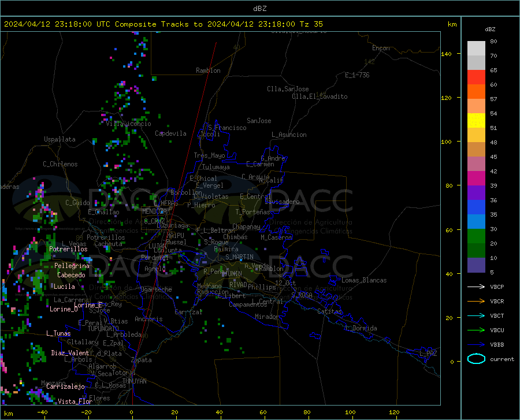Select the slate-purple bottom legend swatch
This screenshot has height=420, width=520.
[x=476, y=265]
